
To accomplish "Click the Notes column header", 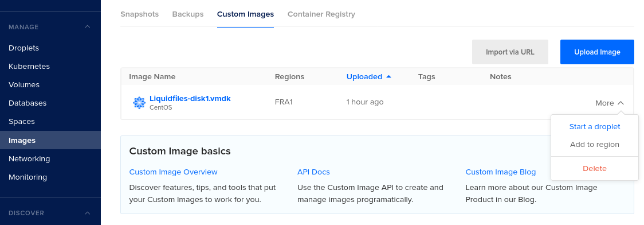I will point(501,76).
